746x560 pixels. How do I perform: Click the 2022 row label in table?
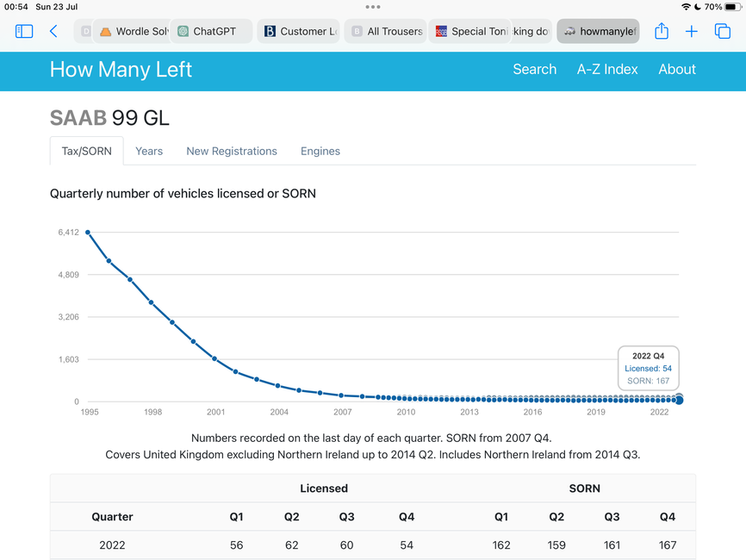coord(112,545)
